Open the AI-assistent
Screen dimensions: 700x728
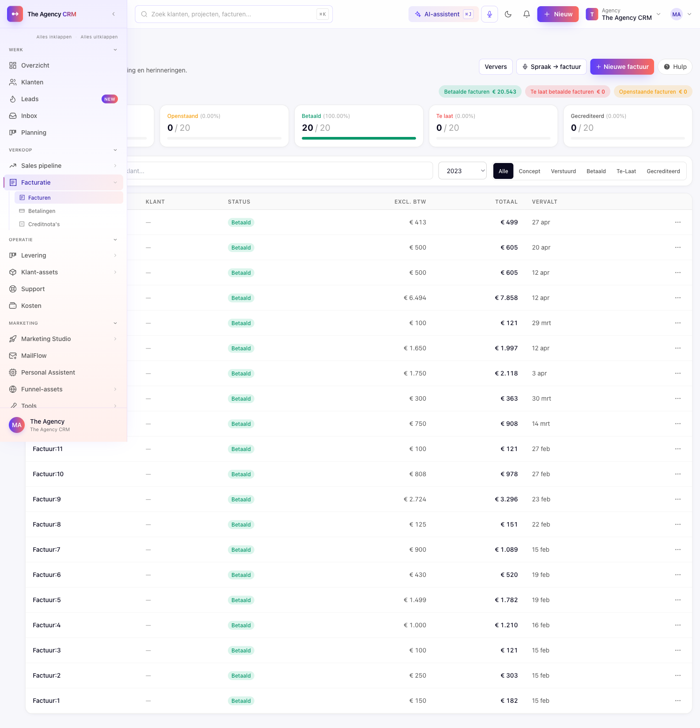click(x=443, y=14)
